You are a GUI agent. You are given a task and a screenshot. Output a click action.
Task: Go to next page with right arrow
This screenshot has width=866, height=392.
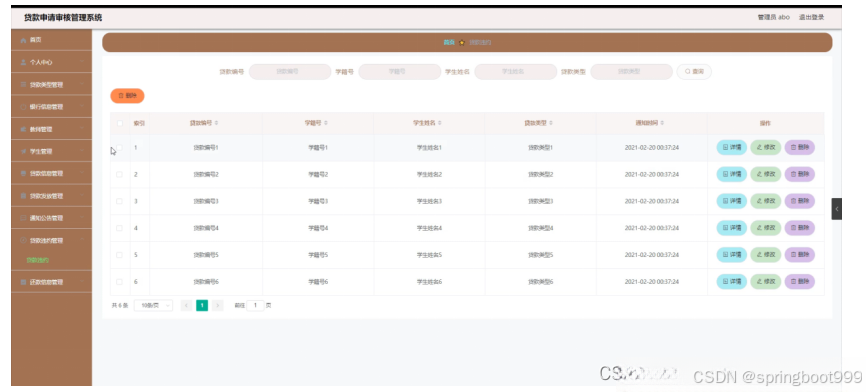(218, 305)
